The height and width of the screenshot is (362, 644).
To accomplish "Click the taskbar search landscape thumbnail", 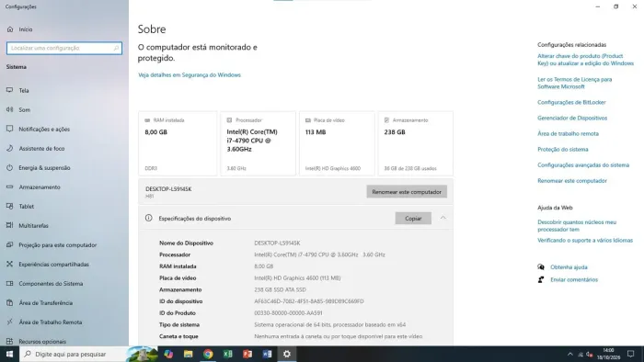I will [142, 355].
